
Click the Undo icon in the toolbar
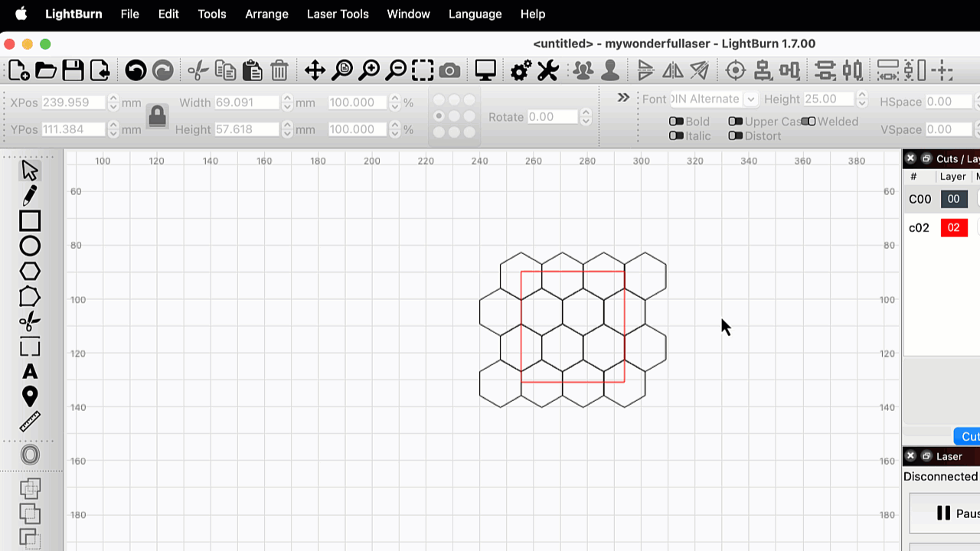[135, 70]
